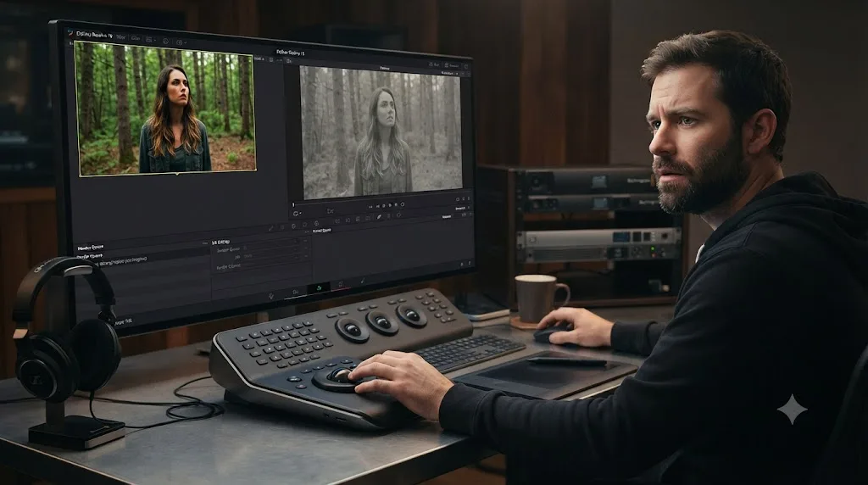Switch to the page tab with the red underline
The height and width of the screenshot is (485, 868).
(x=341, y=284)
